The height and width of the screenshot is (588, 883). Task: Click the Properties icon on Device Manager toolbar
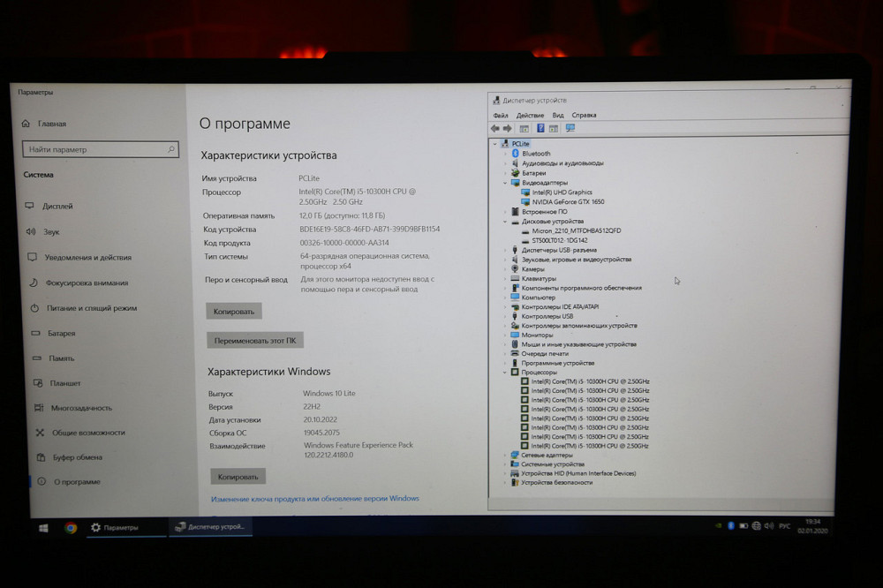click(x=524, y=129)
